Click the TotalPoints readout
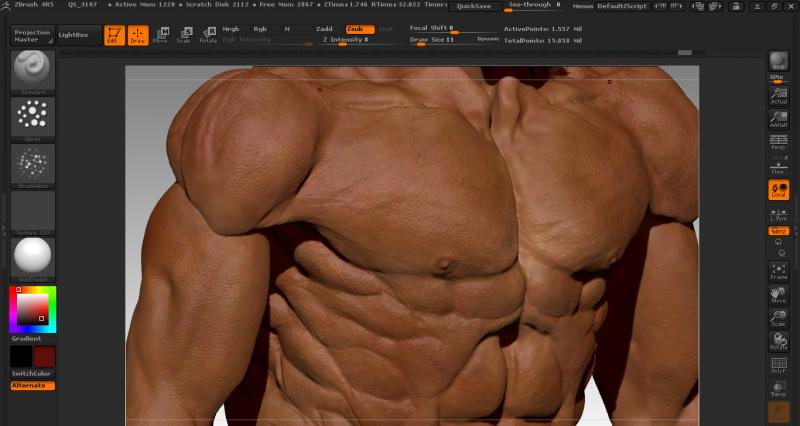800x426 pixels. coord(543,40)
